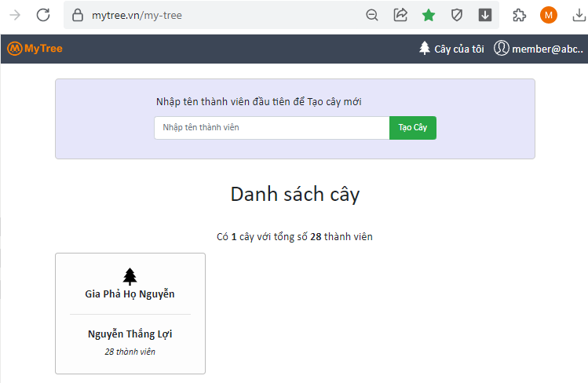The width and height of the screenshot is (588, 383).
Task: Show browser downloads tray
Action: point(579,15)
